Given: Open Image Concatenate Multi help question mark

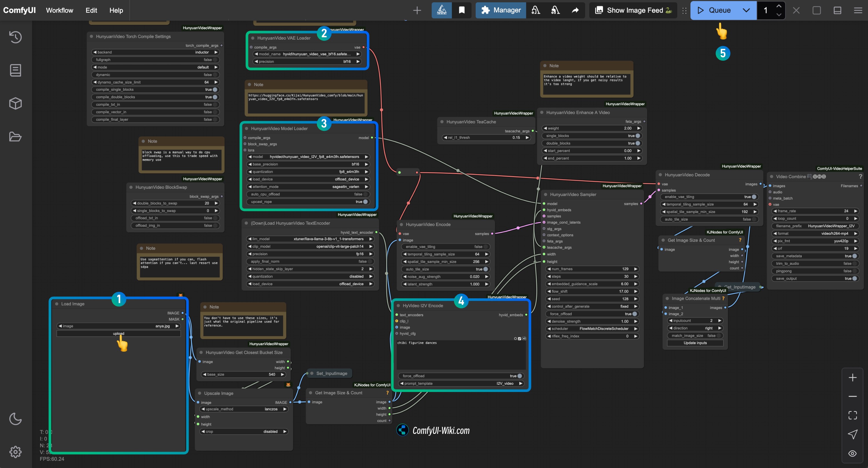Looking at the screenshot, I should [723, 298].
